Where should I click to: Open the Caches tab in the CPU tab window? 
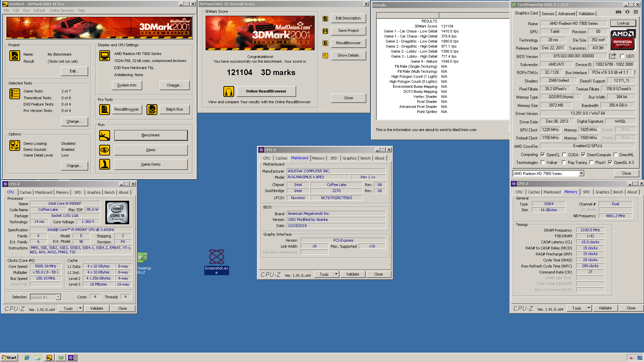click(25, 192)
